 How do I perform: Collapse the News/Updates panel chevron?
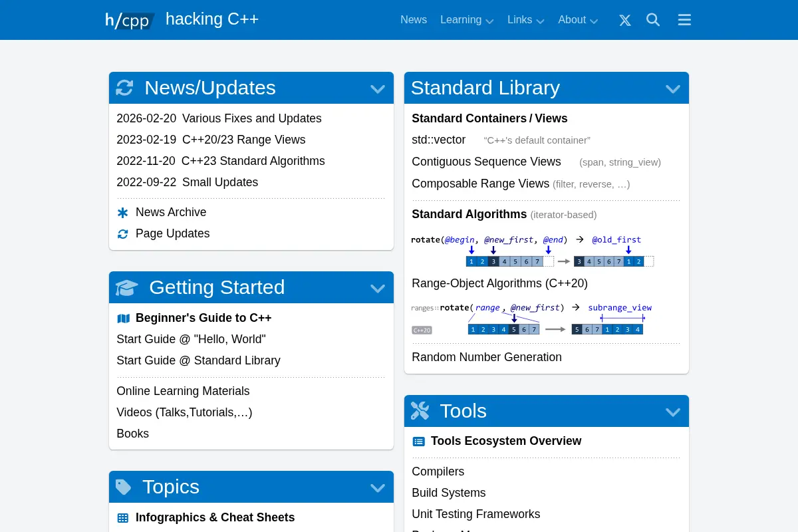[x=378, y=88]
